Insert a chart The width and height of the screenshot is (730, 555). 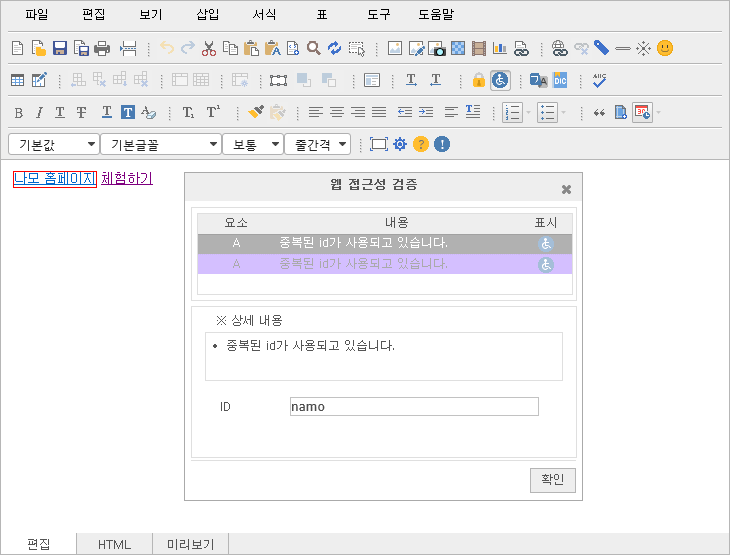point(500,48)
